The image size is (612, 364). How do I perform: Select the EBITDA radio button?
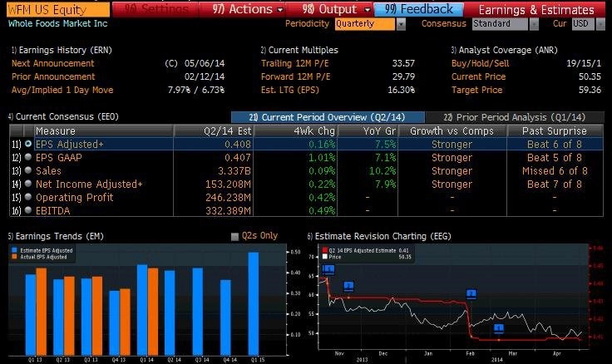coord(28,210)
